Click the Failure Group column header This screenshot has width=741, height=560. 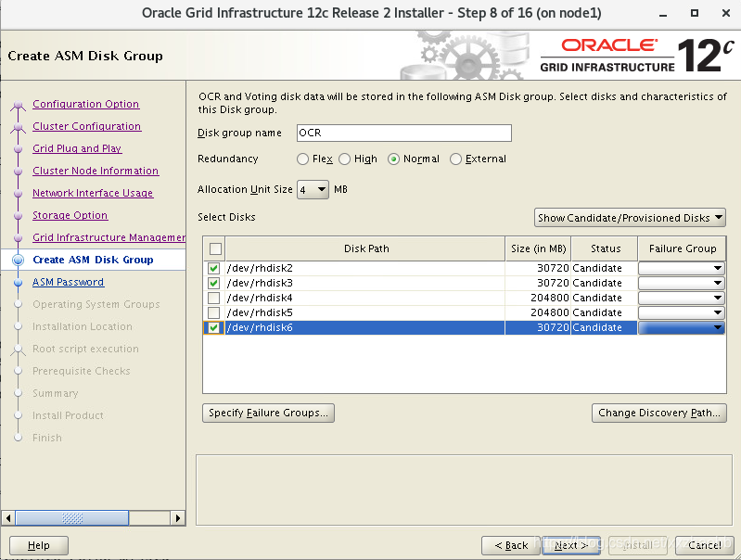pyautogui.click(x=682, y=248)
